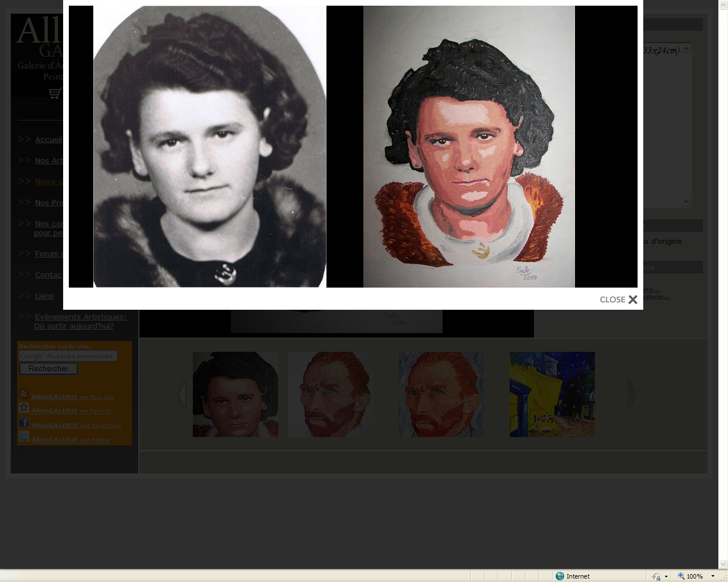The width and height of the screenshot is (728, 582).
Task: Open the Liens menu item
Action: click(x=44, y=296)
